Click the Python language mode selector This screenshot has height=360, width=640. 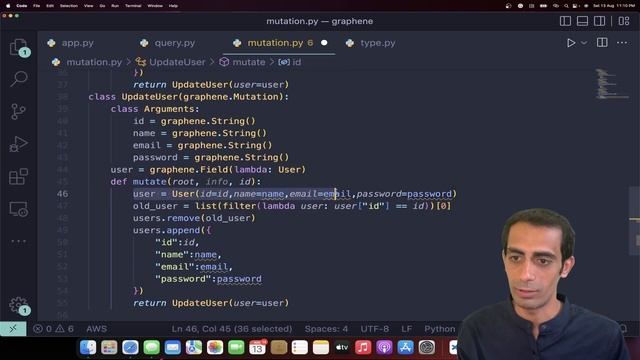440,329
